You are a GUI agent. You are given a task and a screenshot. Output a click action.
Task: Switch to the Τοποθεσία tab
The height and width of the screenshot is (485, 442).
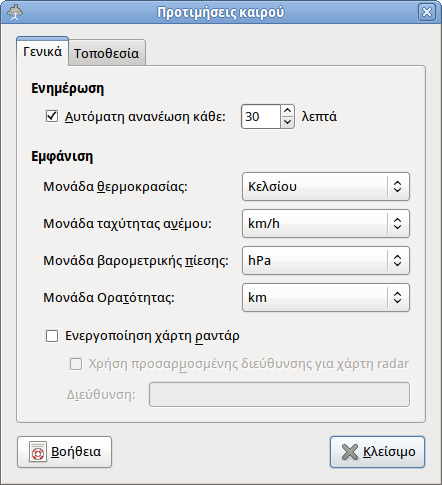pyautogui.click(x=107, y=53)
